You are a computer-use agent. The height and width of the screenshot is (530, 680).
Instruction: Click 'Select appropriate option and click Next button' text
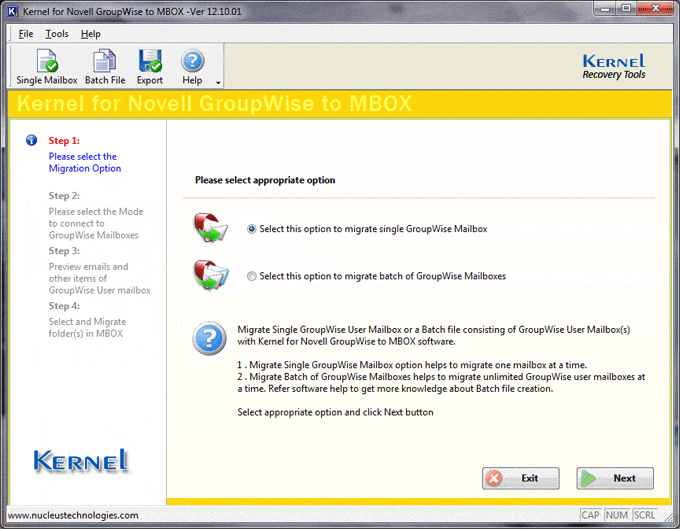point(335,412)
